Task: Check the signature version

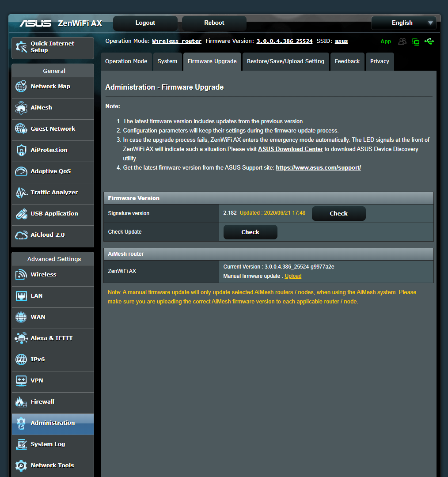Action: (338, 214)
